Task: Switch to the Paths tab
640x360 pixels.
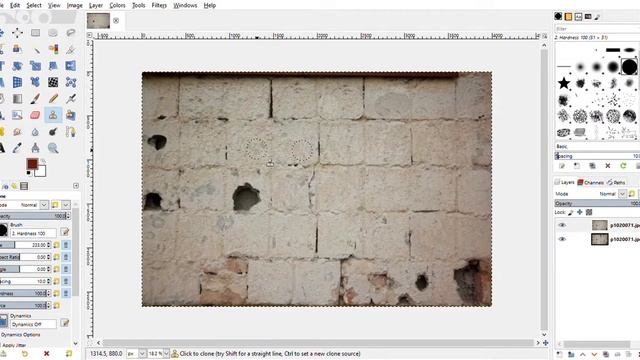Action: pos(616,182)
